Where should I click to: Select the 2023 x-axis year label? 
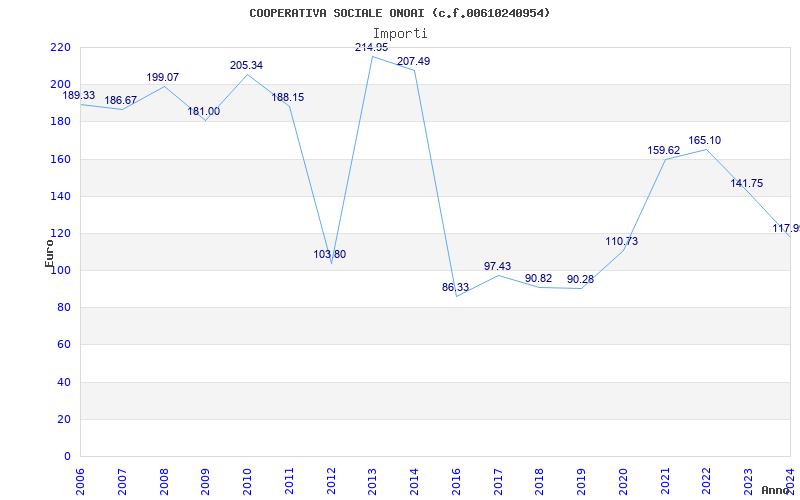pos(749,482)
